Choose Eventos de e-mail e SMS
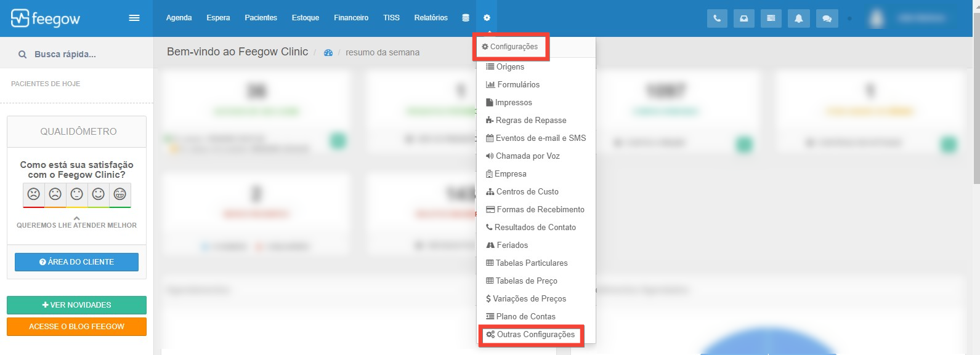 (x=536, y=138)
